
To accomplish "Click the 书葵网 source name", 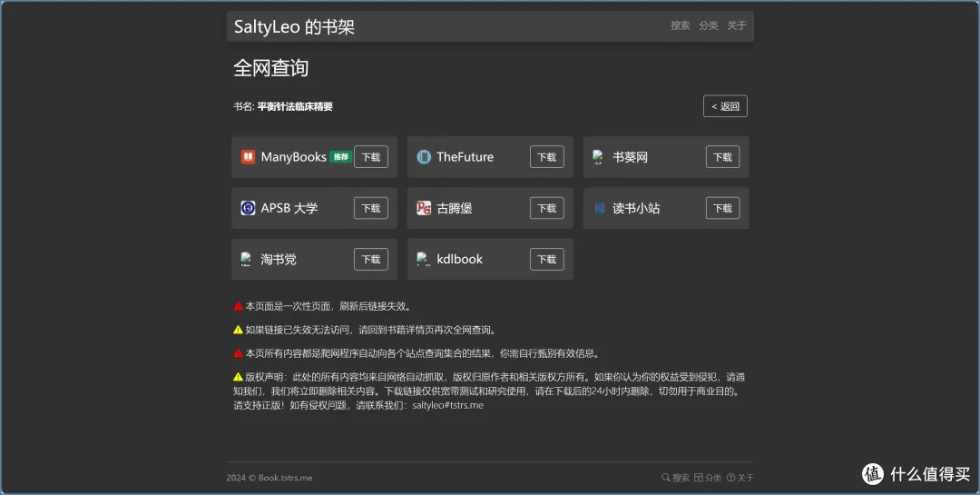I will (630, 157).
